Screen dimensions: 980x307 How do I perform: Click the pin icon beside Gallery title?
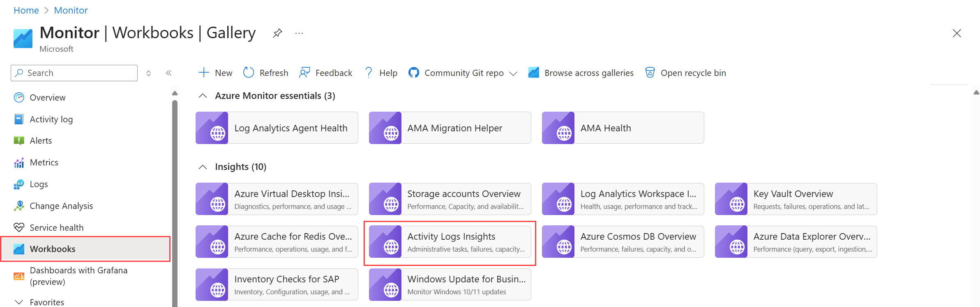tap(277, 33)
